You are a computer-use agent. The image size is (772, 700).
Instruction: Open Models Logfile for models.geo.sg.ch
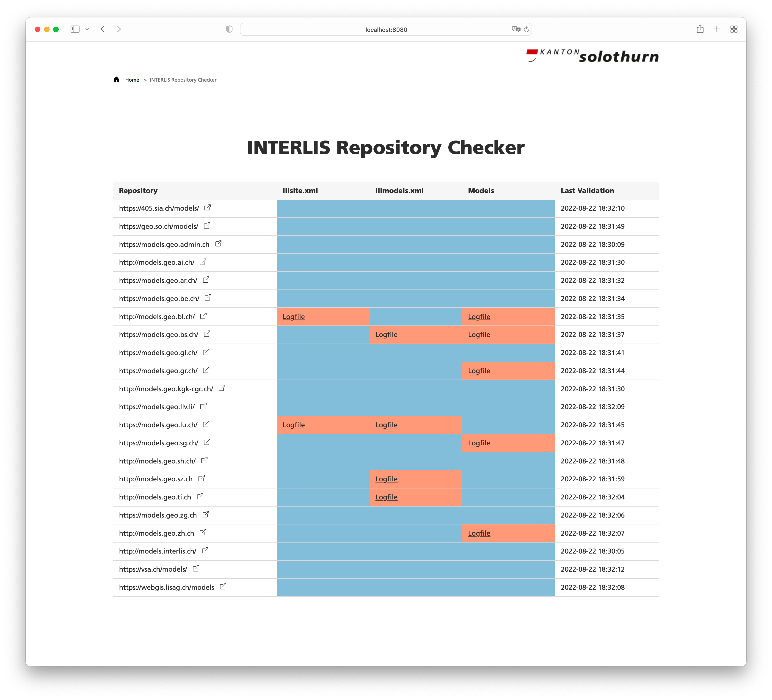pos(479,443)
